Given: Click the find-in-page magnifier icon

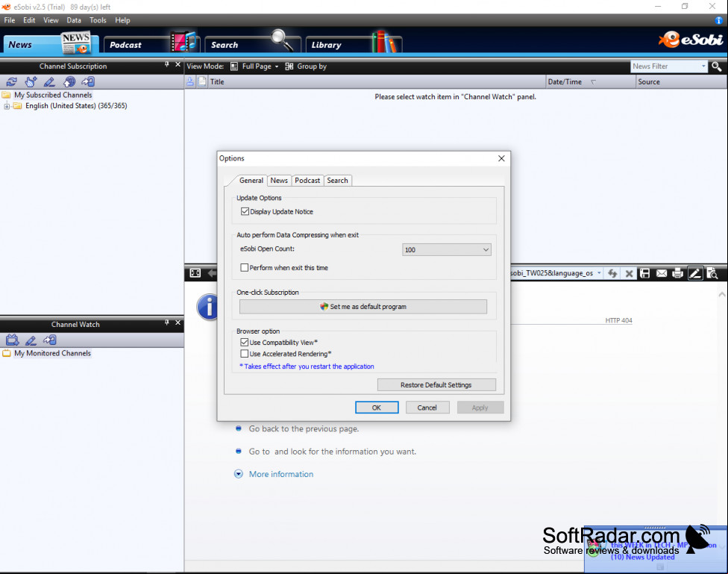Looking at the screenshot, I should 712,273.
